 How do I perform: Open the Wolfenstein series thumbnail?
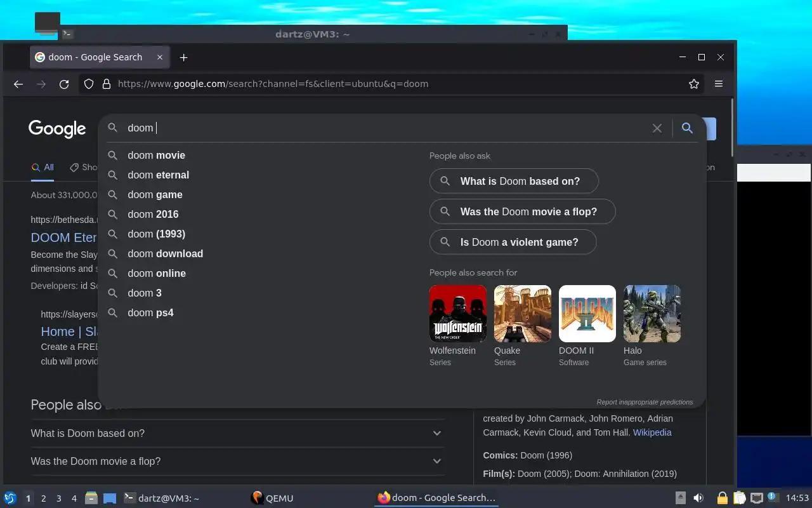pos(458,314)
